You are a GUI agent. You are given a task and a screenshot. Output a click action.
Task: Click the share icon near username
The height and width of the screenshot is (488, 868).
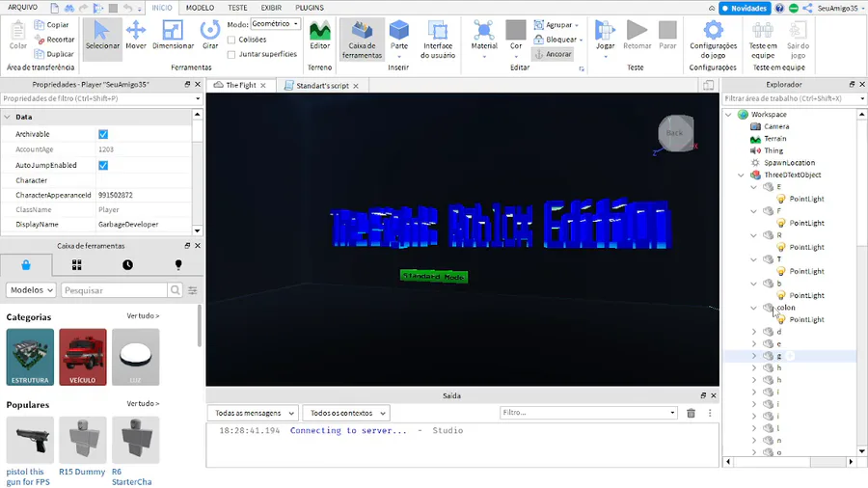807,9
